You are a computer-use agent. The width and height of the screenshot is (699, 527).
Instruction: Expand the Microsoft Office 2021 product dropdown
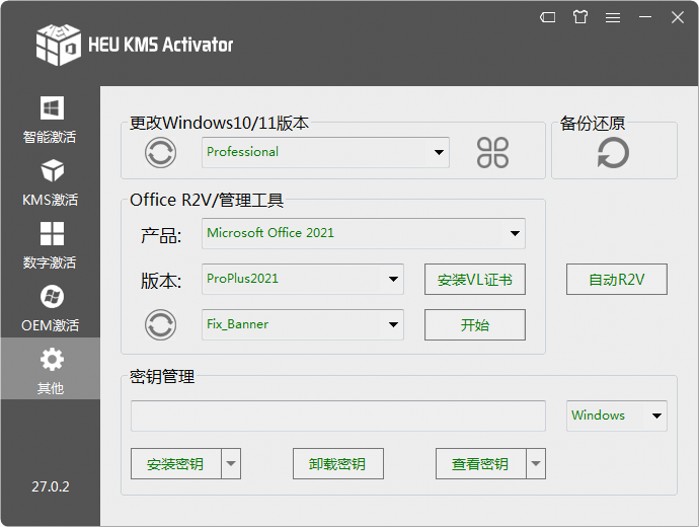(363, 233)
